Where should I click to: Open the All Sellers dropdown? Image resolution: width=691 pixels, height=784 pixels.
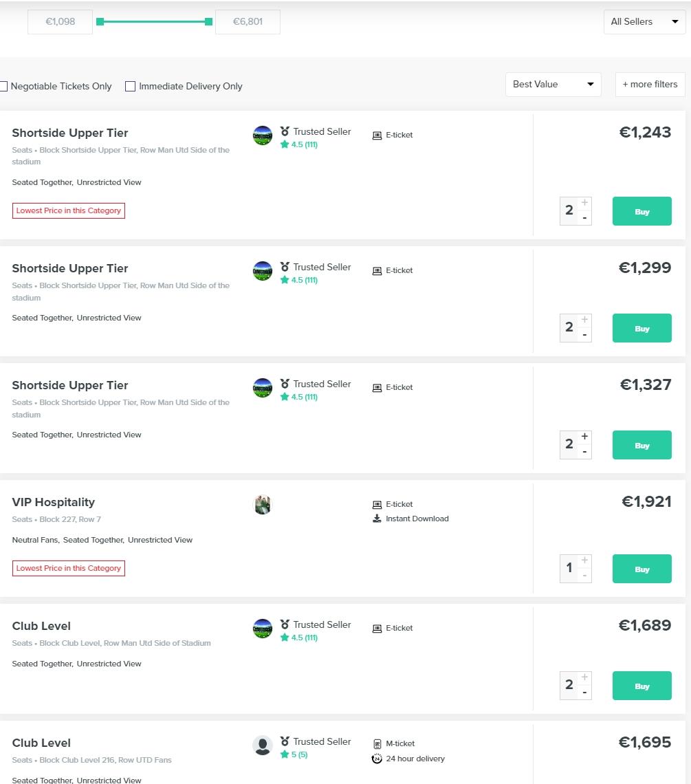(644, 22)
